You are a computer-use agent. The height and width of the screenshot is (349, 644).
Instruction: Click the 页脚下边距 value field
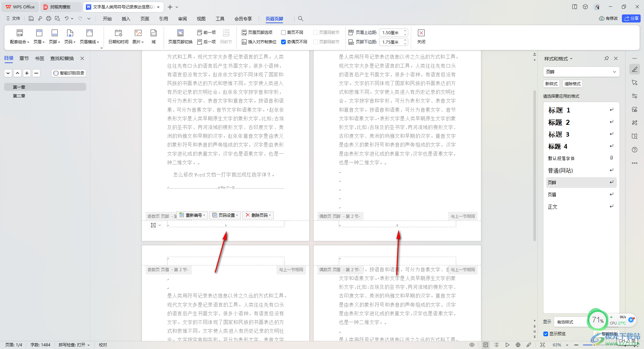click(391, 42)
